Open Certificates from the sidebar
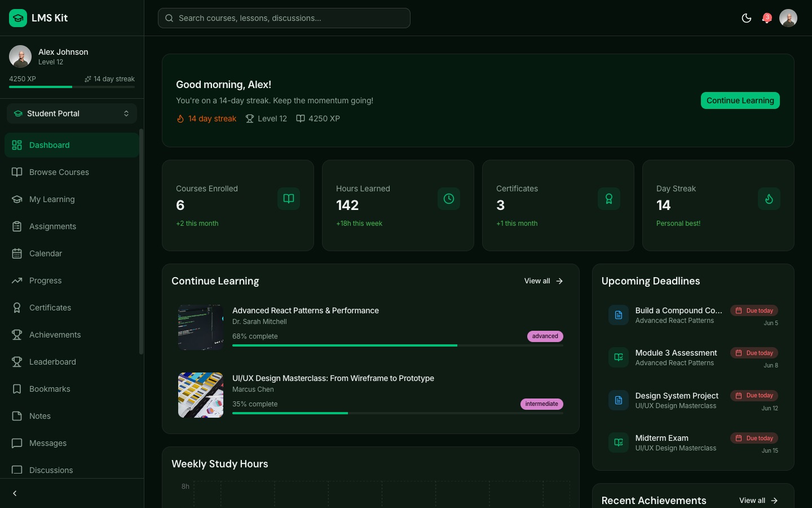The image size is (812, 508). [x=72, y=308]
